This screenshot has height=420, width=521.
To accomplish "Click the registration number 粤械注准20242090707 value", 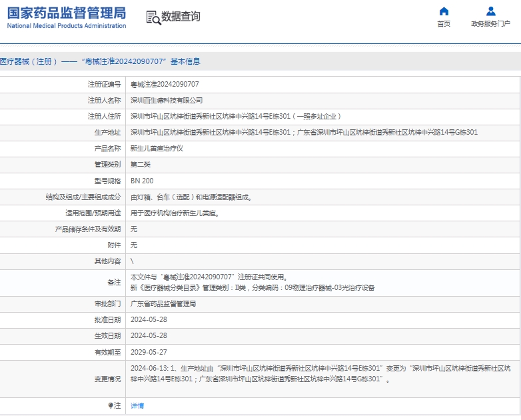I will 165,85.
